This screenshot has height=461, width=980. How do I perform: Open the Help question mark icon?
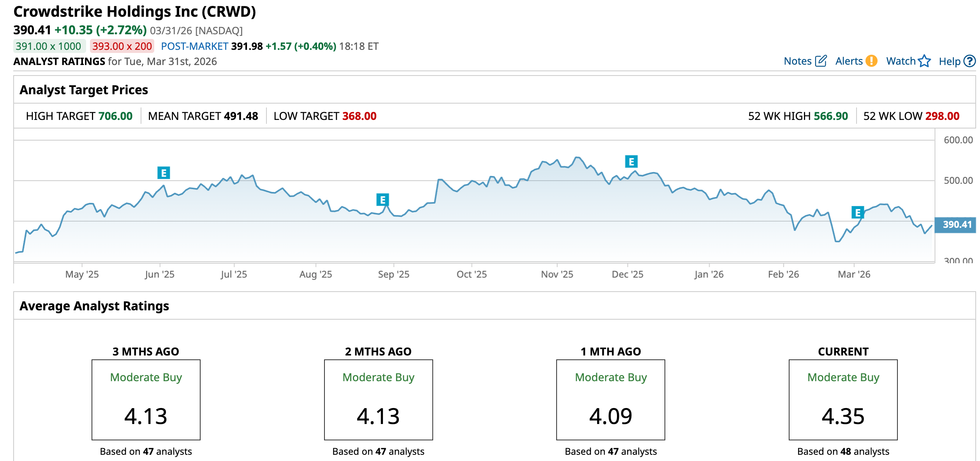point(969,61)
